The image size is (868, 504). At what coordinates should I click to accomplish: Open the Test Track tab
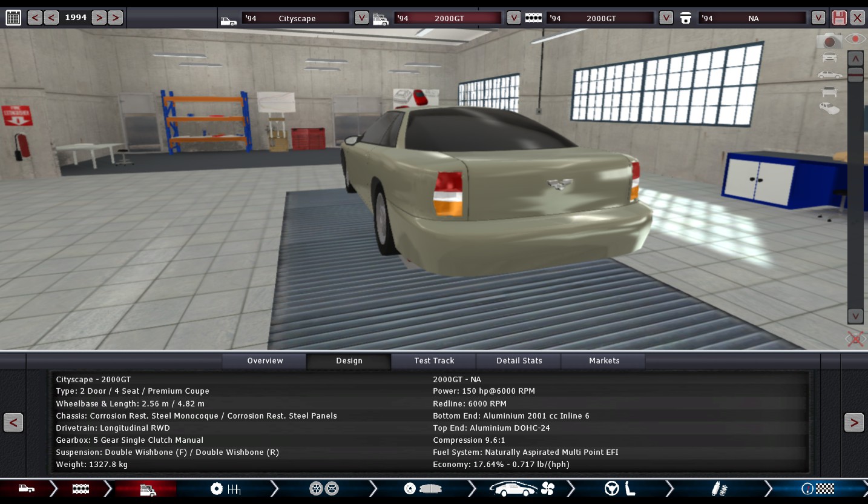pyautogui.click(x=434, y=361)
